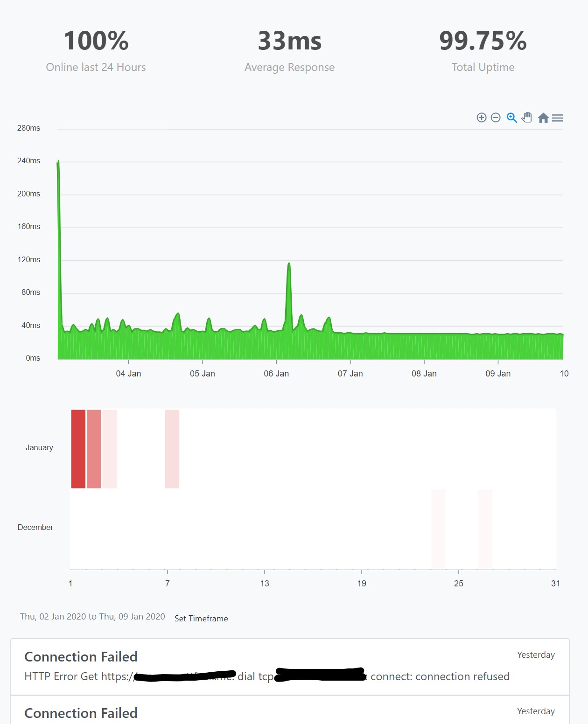Viewport: 588px width, 724px height.
Task: Expand the second Connection Failed entry
Action: point(81,713)
